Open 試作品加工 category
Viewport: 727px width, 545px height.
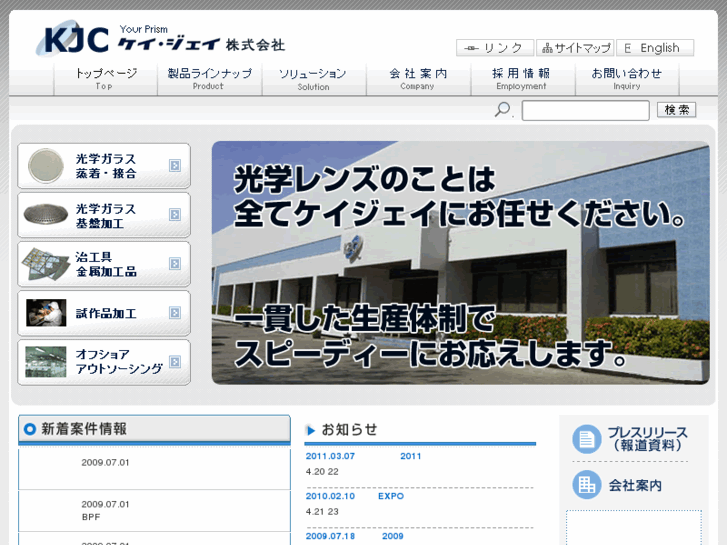pyautogui.click(x=104, y=313)
